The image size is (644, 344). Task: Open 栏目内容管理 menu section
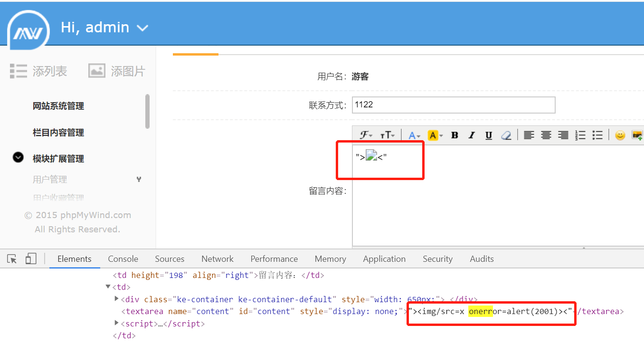click(58, 133)
